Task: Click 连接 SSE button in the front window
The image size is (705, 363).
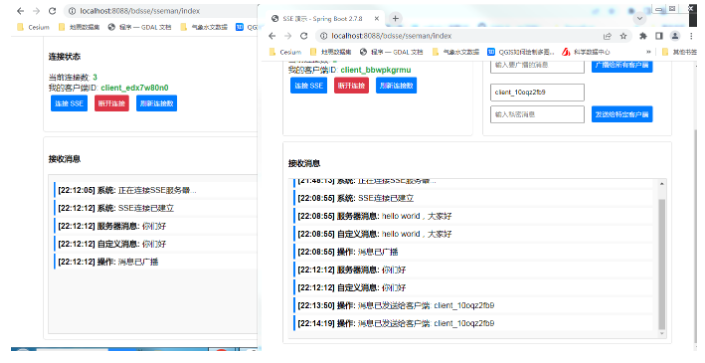Action: coord(308,85)
